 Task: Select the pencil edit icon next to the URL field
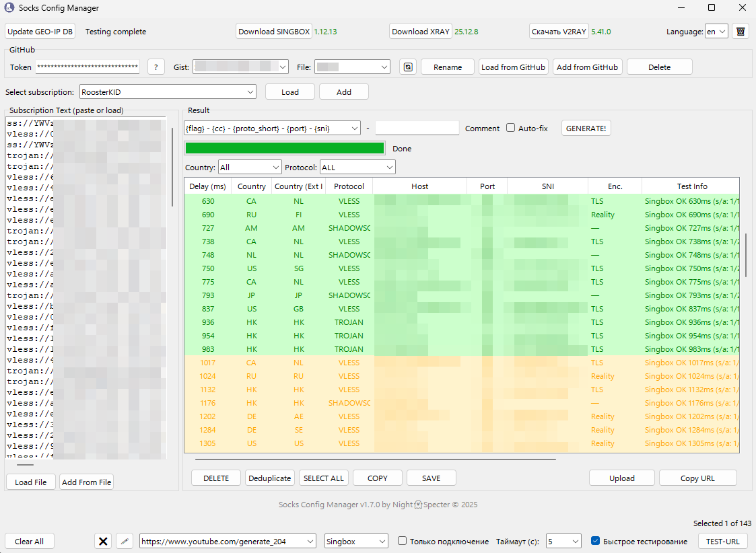(125, 541)
